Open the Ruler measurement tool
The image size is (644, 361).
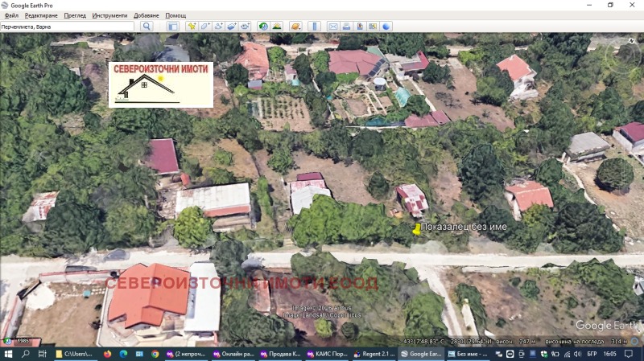point(314,27)
